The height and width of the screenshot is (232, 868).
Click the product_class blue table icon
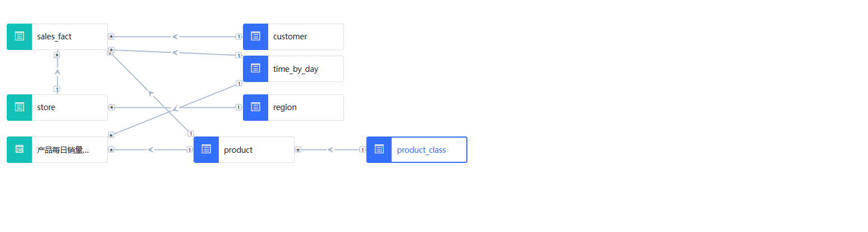pos(379,149)
